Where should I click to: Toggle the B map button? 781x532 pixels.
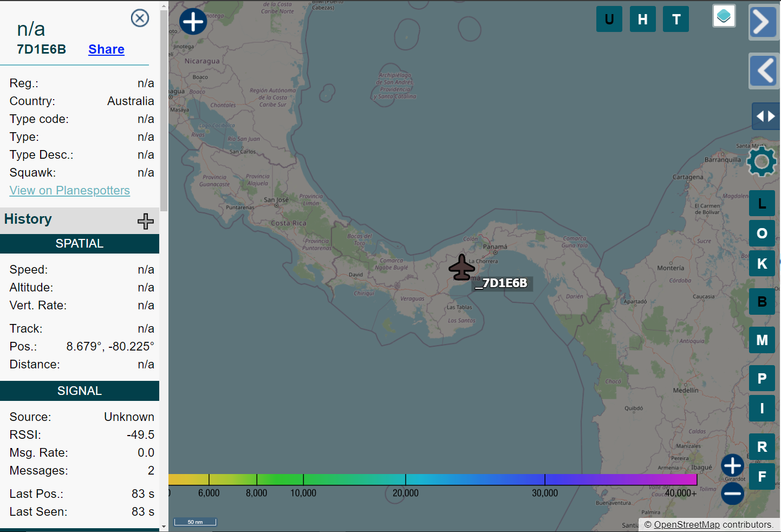click(762, 302)
